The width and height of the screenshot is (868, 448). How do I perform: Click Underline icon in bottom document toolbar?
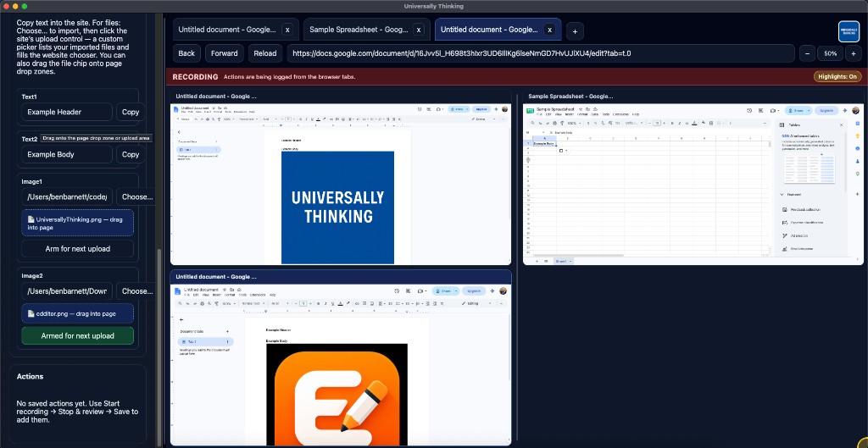tap(332, 304)
